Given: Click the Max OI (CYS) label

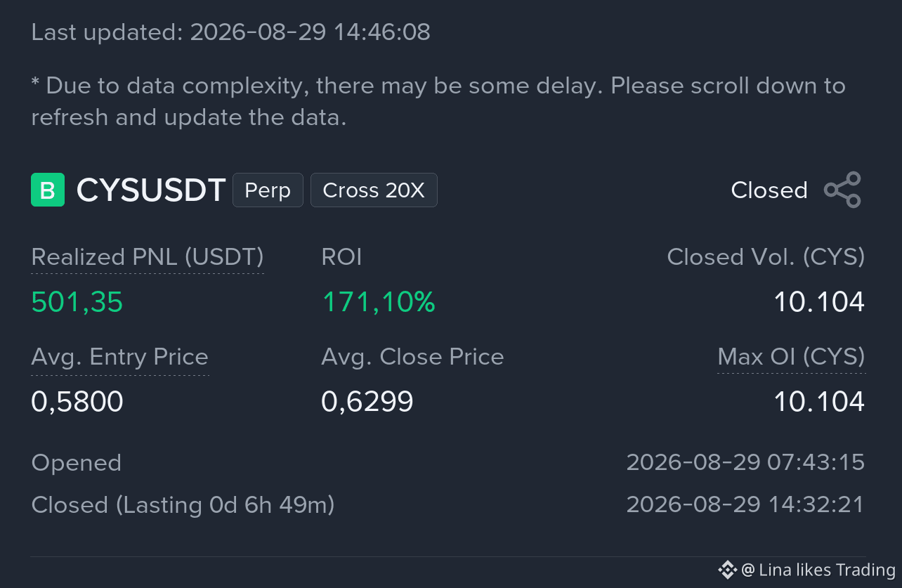Looking at the screenshot, I should click(x=791, y=357).
